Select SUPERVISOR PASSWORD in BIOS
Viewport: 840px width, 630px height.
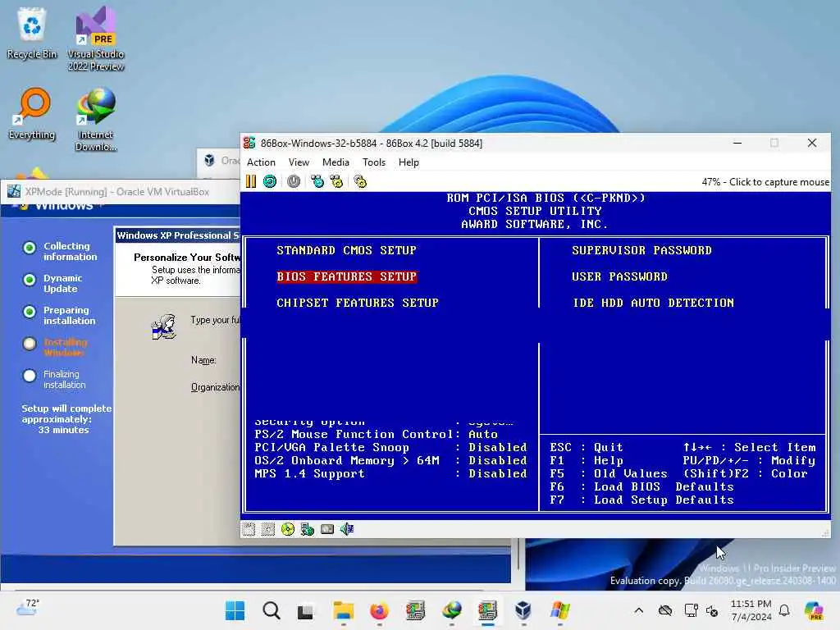coord(641,250)
